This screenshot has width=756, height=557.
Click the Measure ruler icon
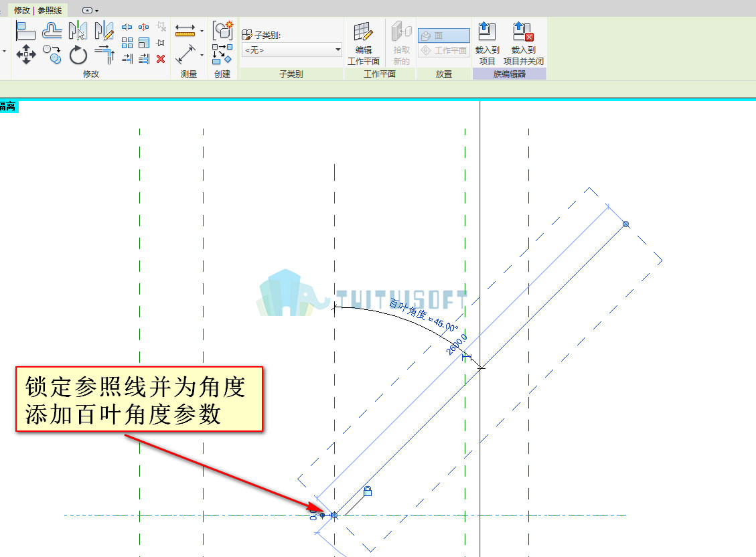click(185, 30)
